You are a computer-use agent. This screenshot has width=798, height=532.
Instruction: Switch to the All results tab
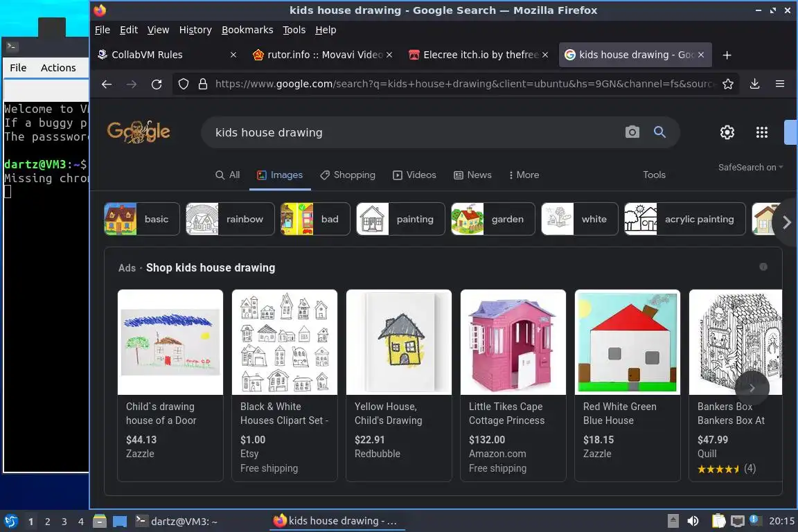[x=227, y=175]
